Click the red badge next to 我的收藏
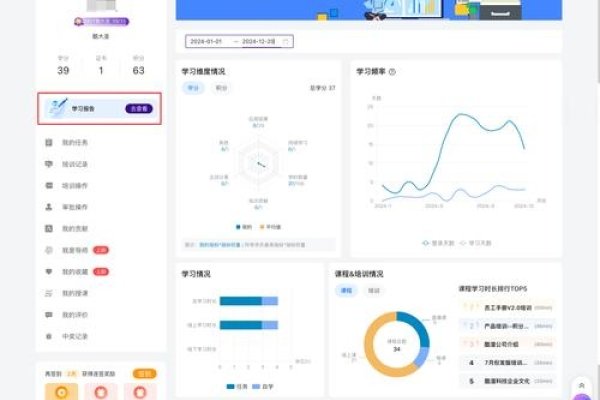The height and width of the screenshot is (400, 600). 101,272
